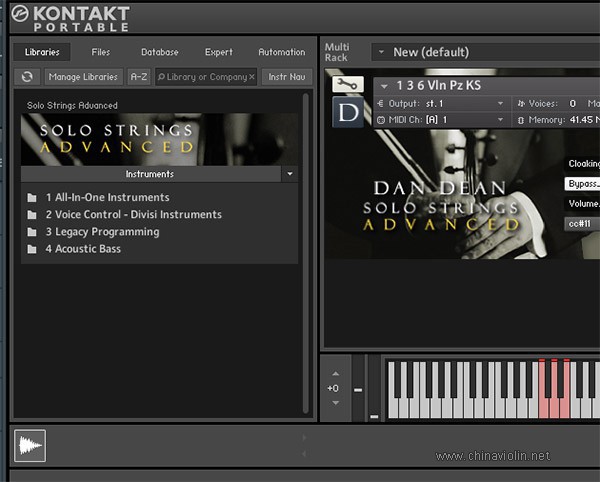Click the D instrument logo icon
This screenshot has width=600, height=482.
[348, 112]
